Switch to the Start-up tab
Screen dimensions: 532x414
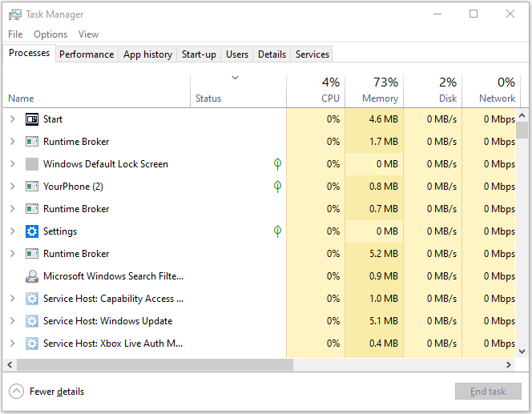(199, 54)
